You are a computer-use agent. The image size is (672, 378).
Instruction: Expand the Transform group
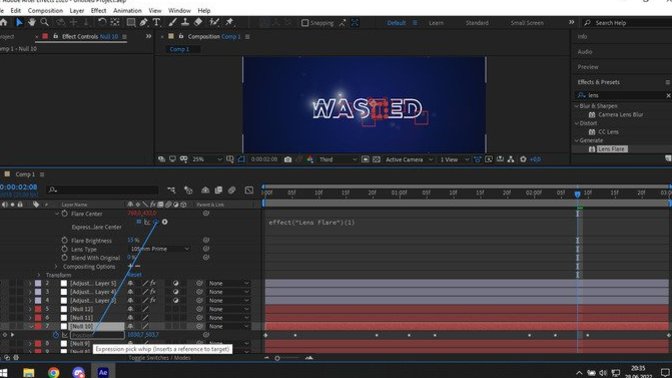(x=39, y=275)
